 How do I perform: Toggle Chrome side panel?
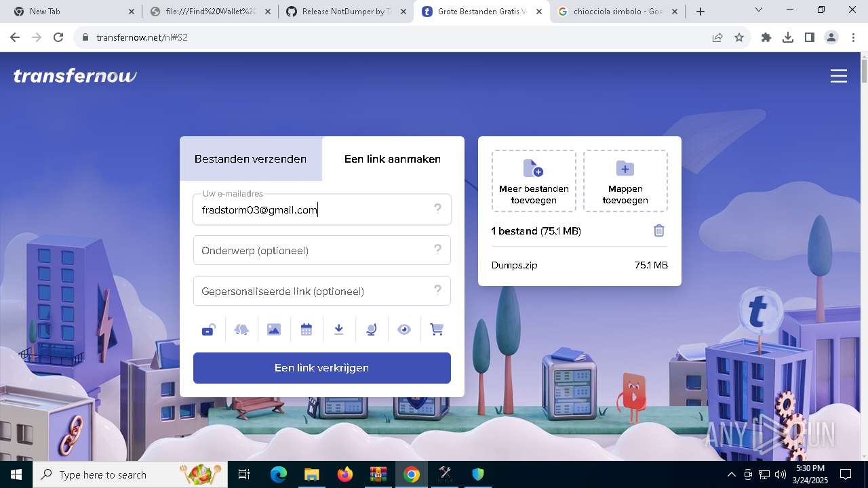pyautogui.click(x=810, y=37)
